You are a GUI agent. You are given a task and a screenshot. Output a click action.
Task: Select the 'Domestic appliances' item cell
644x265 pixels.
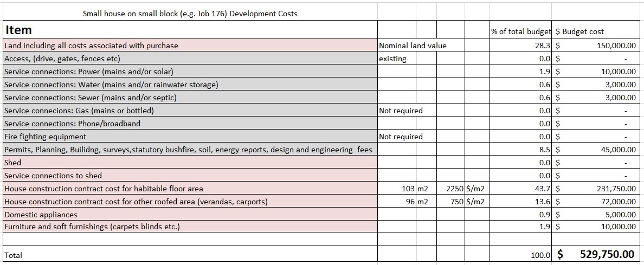pyautogui.click(x=41, y=215)
